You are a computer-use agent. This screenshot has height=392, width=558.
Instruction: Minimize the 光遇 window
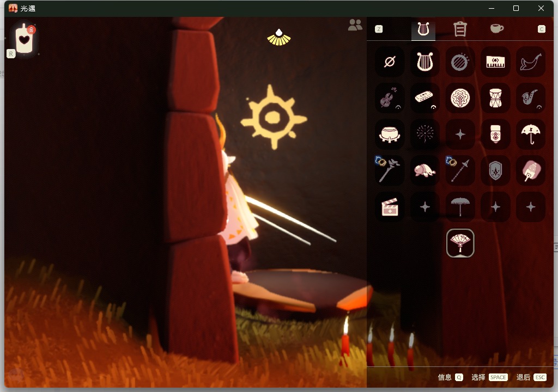(492, 8)
